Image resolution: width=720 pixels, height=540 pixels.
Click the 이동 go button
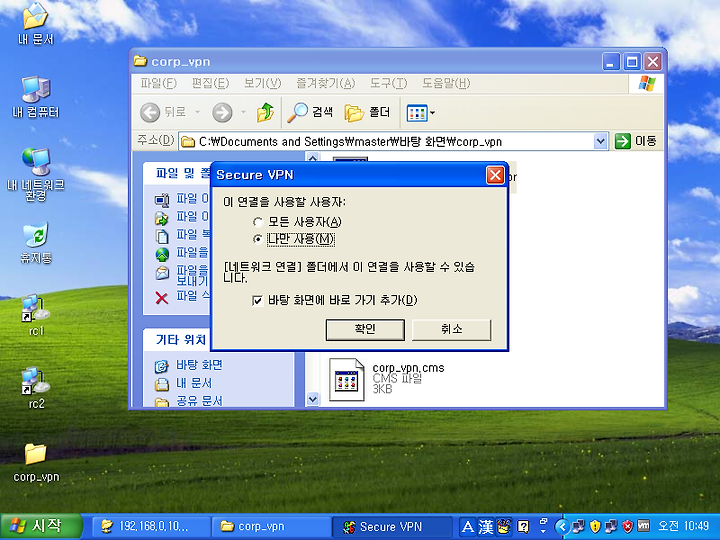636,141
